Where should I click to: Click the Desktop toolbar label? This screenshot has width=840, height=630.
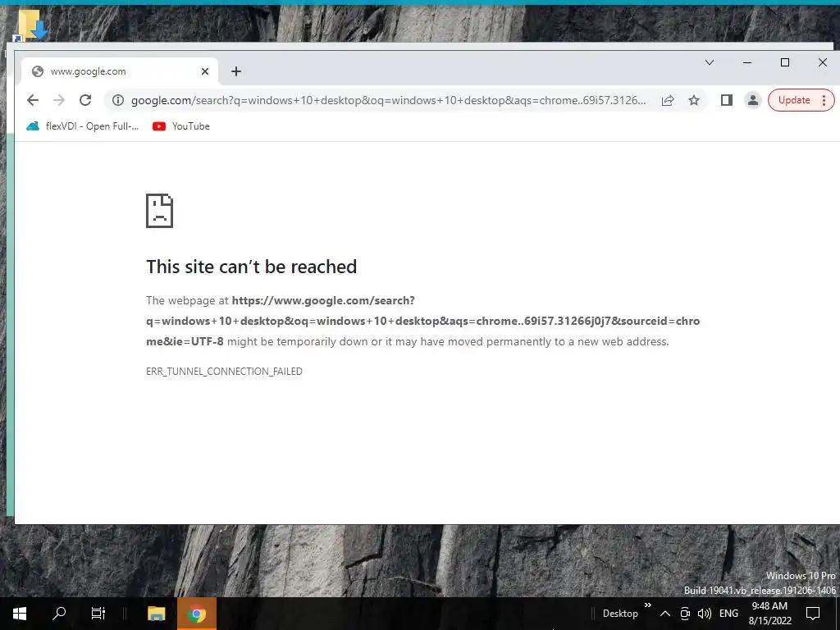[x=620, y=614]
